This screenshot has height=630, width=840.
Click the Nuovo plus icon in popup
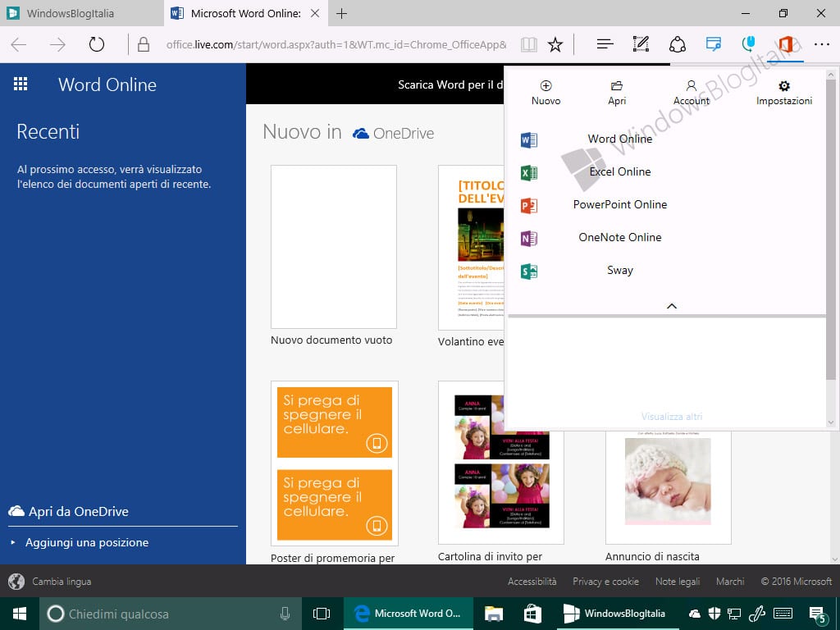pyautogui.click(x=546, y=85)
